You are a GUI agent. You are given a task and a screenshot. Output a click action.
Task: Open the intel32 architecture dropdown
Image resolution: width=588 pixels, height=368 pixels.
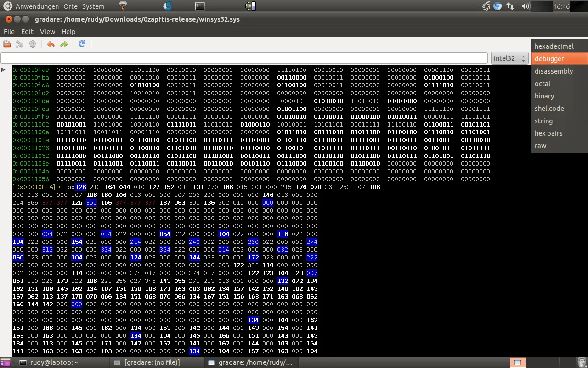pos(509,58)
